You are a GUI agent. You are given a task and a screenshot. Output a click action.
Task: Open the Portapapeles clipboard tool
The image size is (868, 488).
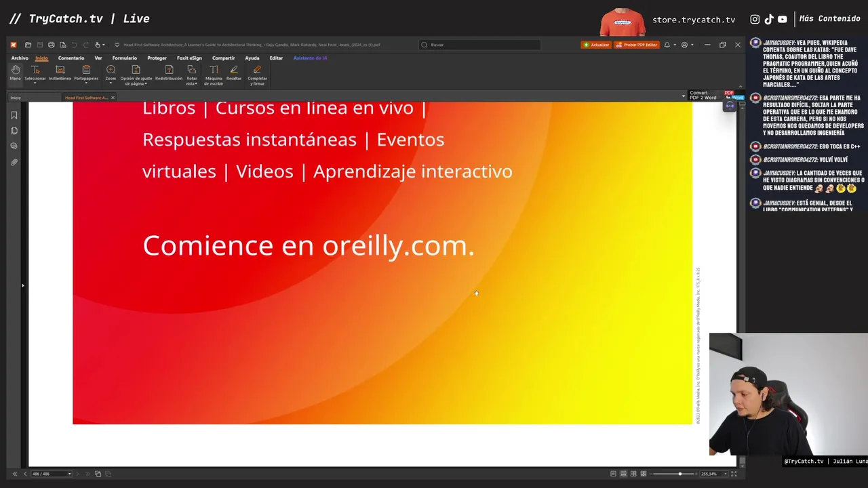click(x=86, y=74)
